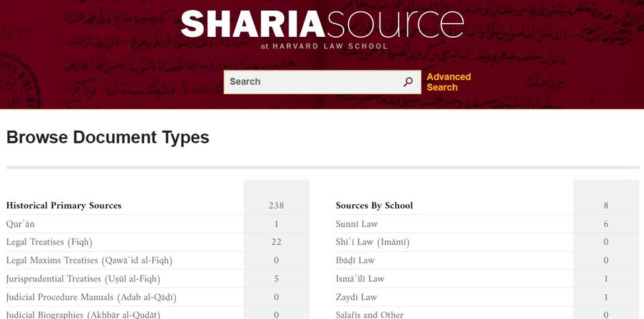This screenshot has width=644, height=319.
Task: Open the Qurʾān document type
Action: [x=20, y=224]
